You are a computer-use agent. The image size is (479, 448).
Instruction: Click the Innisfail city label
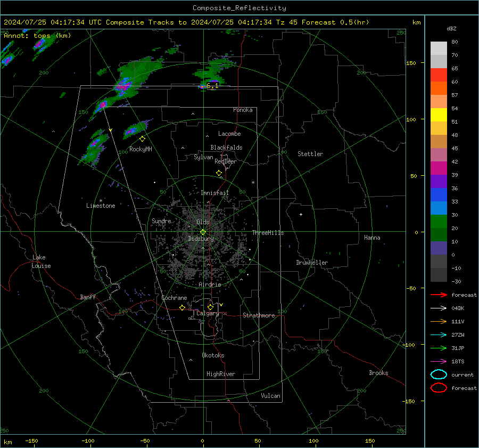coord(215,193)
